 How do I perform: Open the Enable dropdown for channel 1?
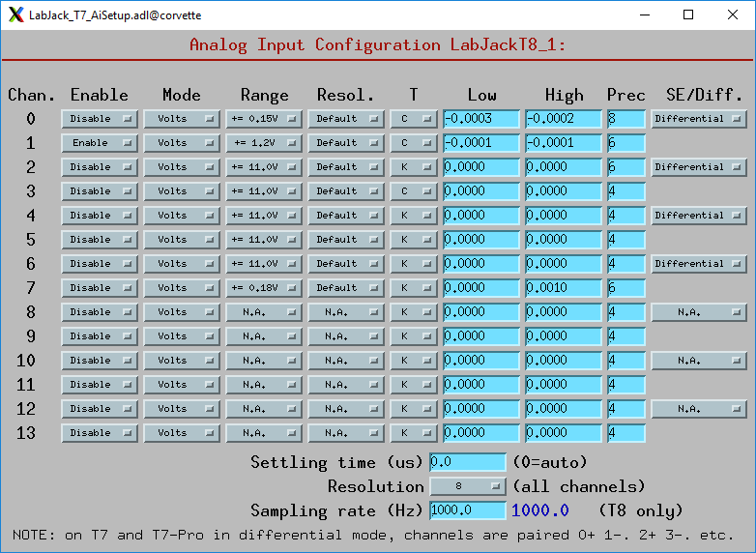click(100, 143)
